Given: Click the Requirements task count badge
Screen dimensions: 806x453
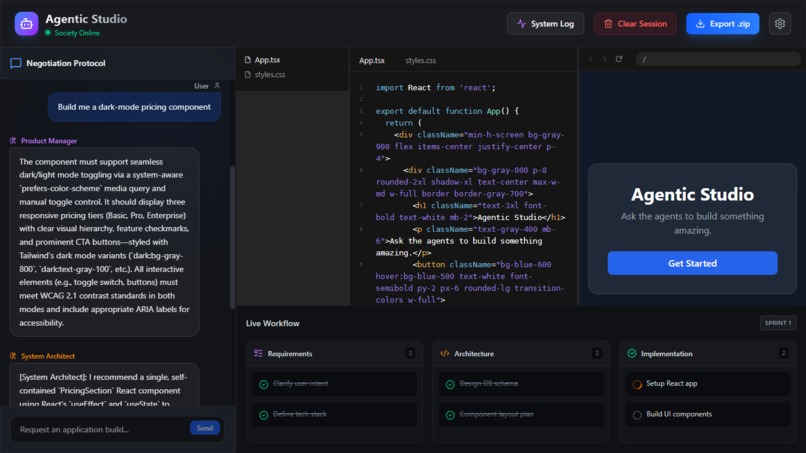Looking at the screenshot, I should (x=410, y=353).
